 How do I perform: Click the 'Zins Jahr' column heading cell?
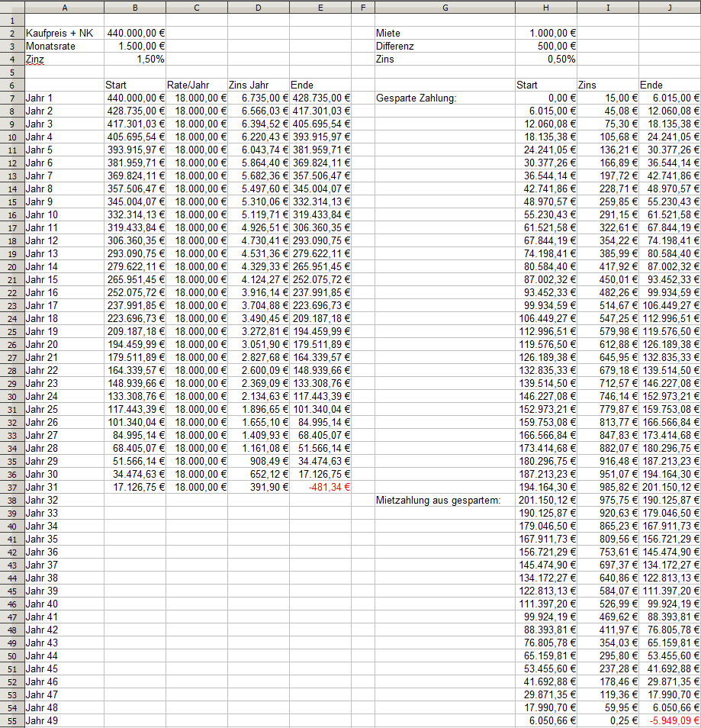point(259,85)
